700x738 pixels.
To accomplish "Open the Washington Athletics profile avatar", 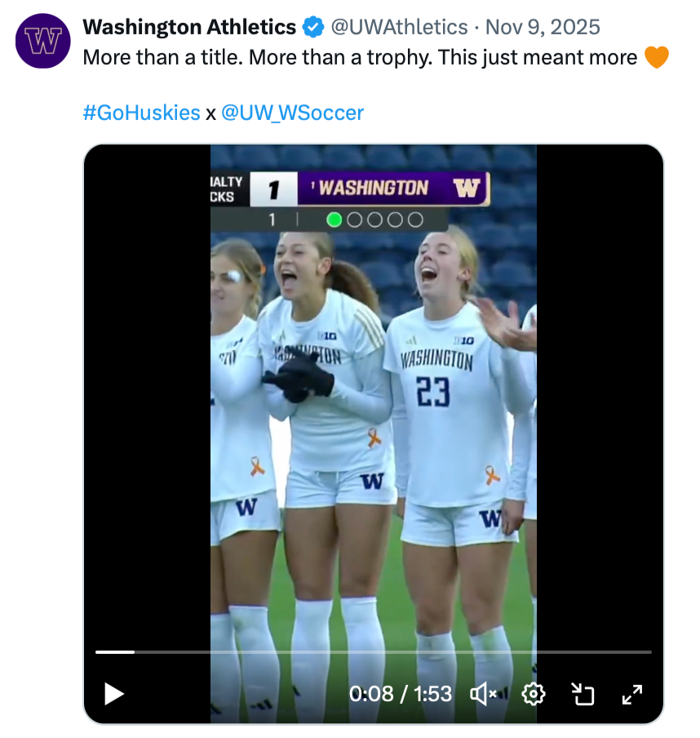I will [43, 41].
